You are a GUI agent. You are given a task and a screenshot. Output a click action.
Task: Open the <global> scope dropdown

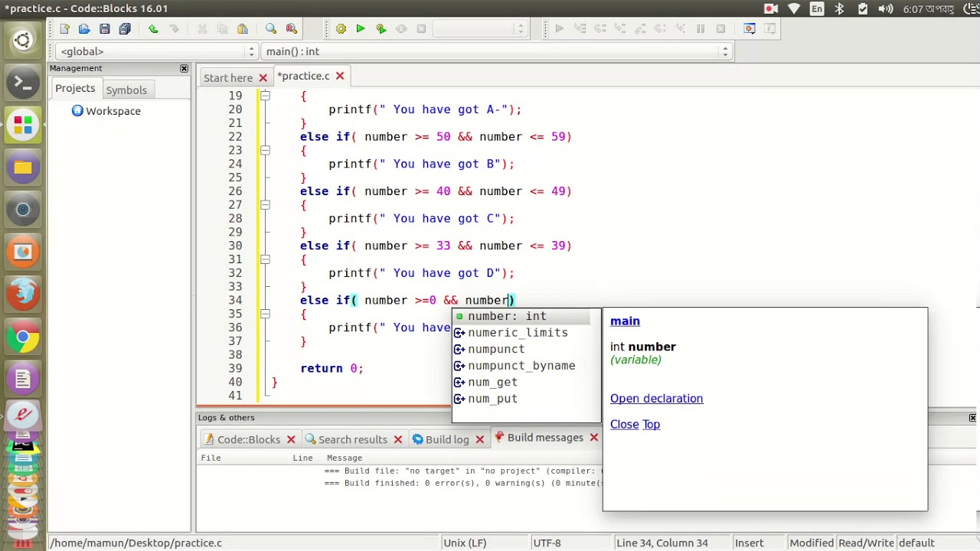point(156,51)
